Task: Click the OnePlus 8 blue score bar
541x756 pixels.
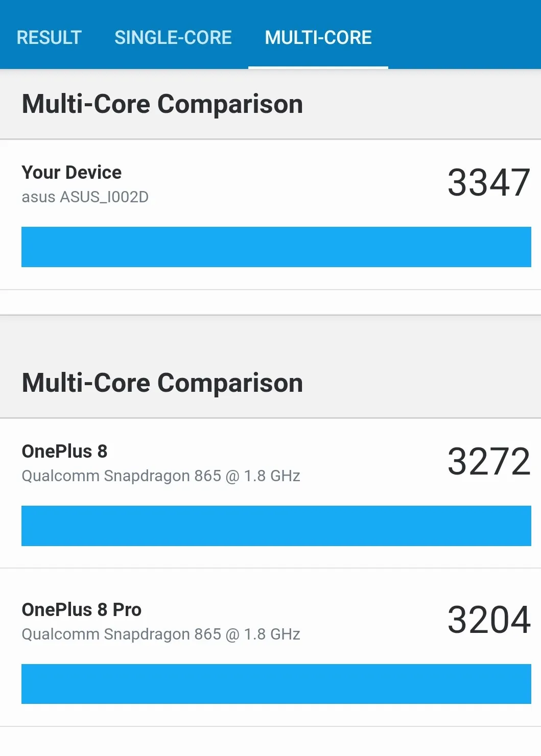Action: (276, 526)
